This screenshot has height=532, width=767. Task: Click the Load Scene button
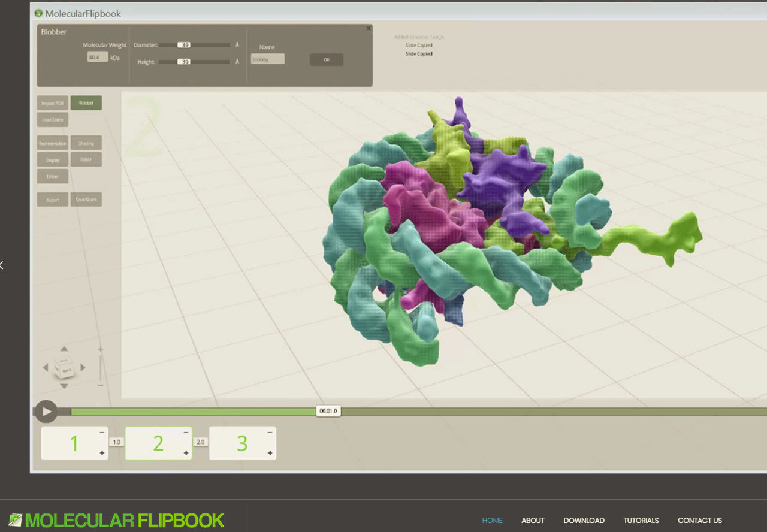pyautogui.click(x=53, y=120)
